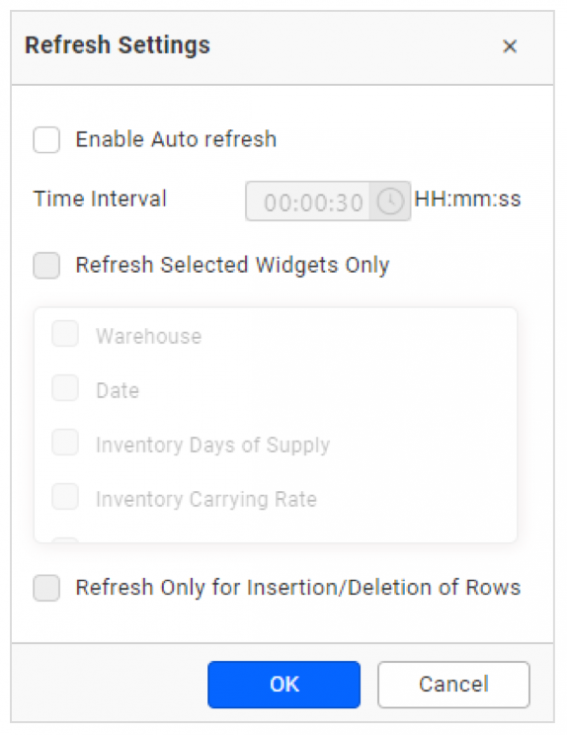Click the Enable Auto refresh label text
567x735 pixels.
click(176, 140)
